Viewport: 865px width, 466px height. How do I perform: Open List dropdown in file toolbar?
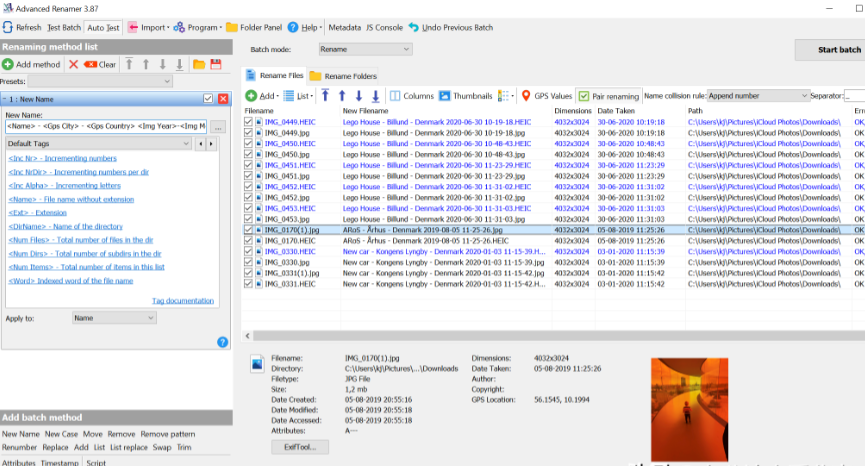[x=298, y=96]
